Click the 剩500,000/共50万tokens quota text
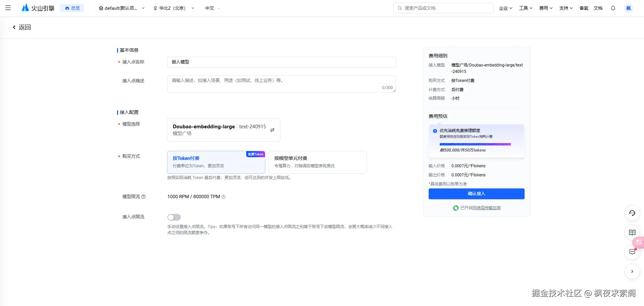The height and width of the screenshot is (306, 644). pyautogui.click(x=463, y=150)
